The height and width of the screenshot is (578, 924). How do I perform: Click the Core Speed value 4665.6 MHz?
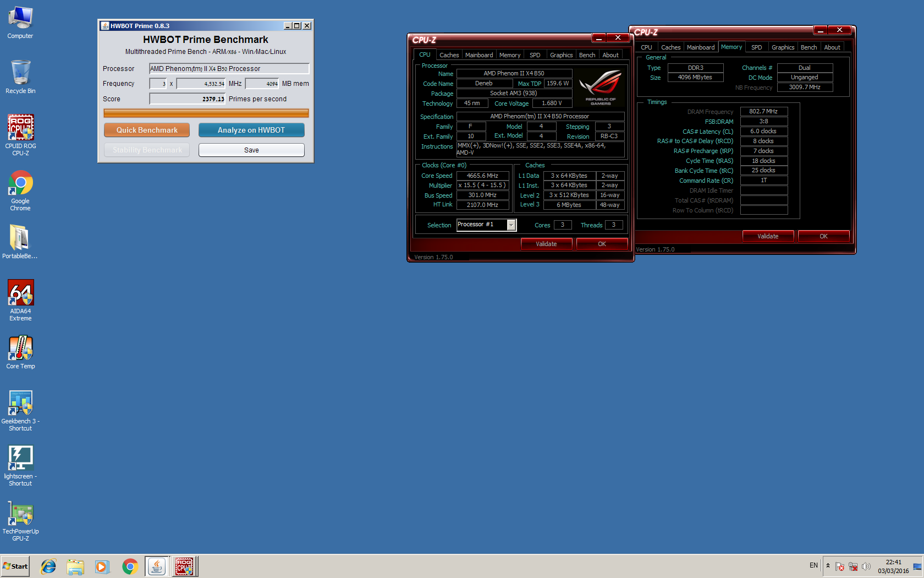(482, 176)
